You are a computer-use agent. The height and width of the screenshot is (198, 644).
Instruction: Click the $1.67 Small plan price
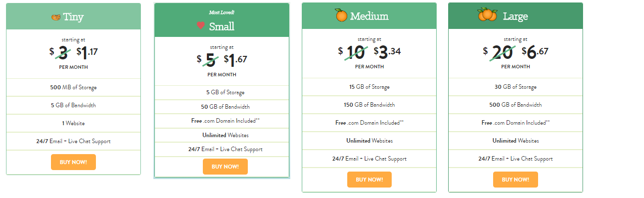(235, 59)
